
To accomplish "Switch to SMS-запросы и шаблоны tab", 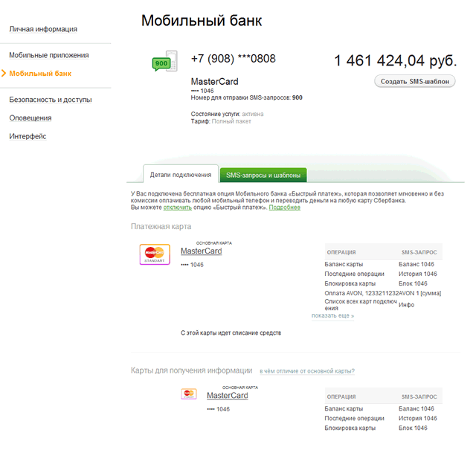I will coord(263,176).
